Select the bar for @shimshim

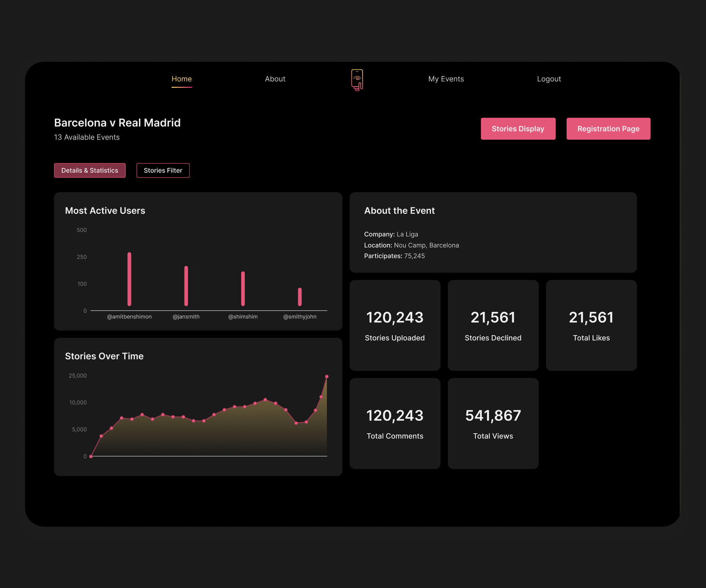point(243,290)
